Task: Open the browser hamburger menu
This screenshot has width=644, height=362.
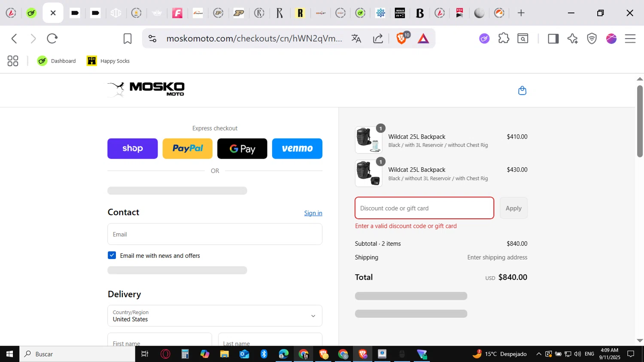Action: pos(630,39)
